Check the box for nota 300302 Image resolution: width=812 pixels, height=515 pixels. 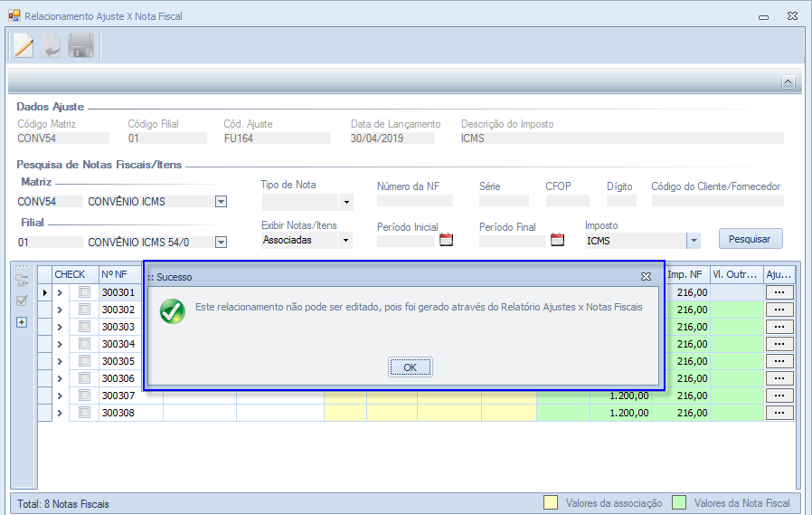pyautogui.click(x=84, y=310)
